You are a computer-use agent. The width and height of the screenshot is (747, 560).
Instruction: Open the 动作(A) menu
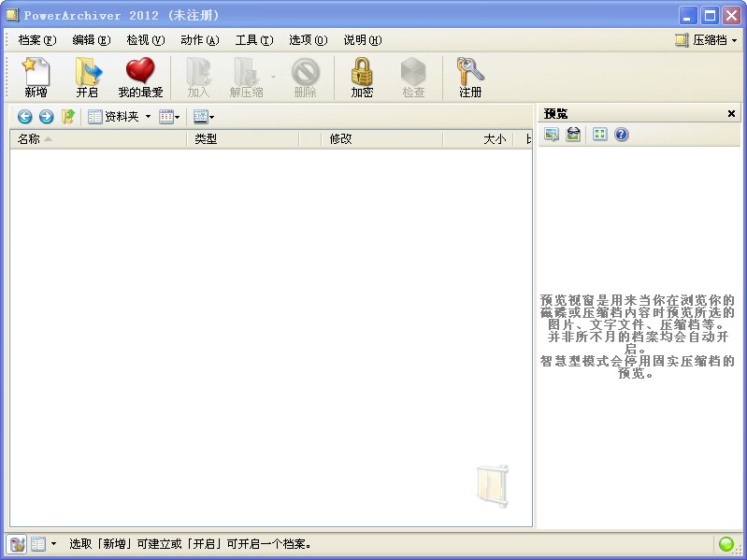(200, 40)
